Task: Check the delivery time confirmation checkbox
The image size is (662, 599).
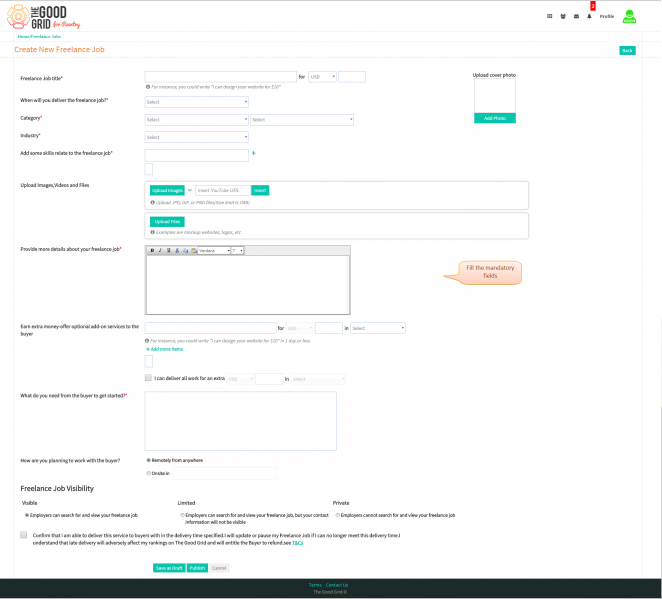Action: click(24, 535)
